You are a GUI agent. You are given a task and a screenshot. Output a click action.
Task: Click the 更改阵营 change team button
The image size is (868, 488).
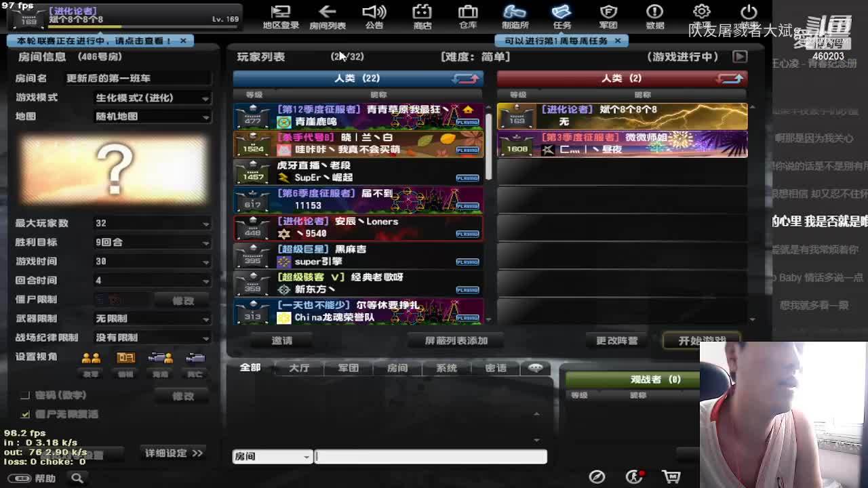point(616,341)
